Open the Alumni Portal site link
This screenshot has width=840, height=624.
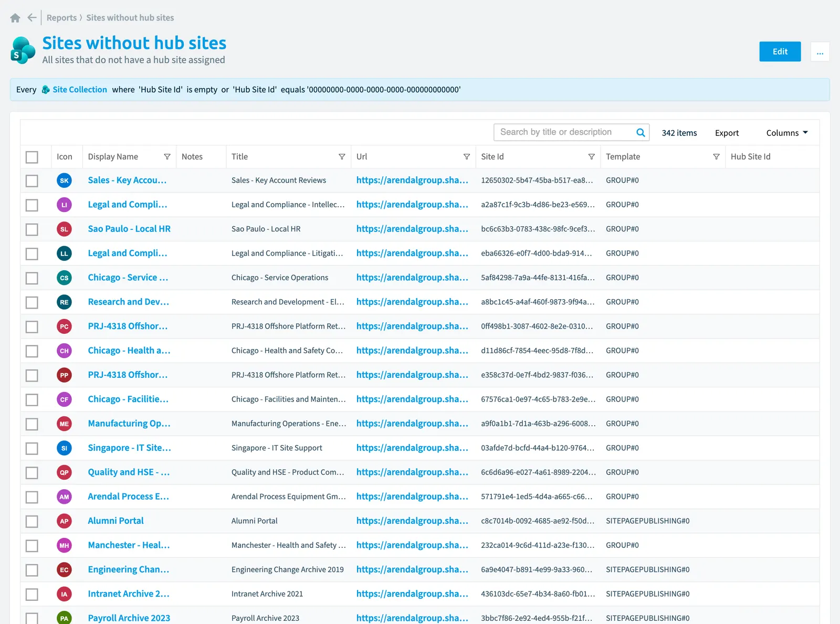coord(115,521)
